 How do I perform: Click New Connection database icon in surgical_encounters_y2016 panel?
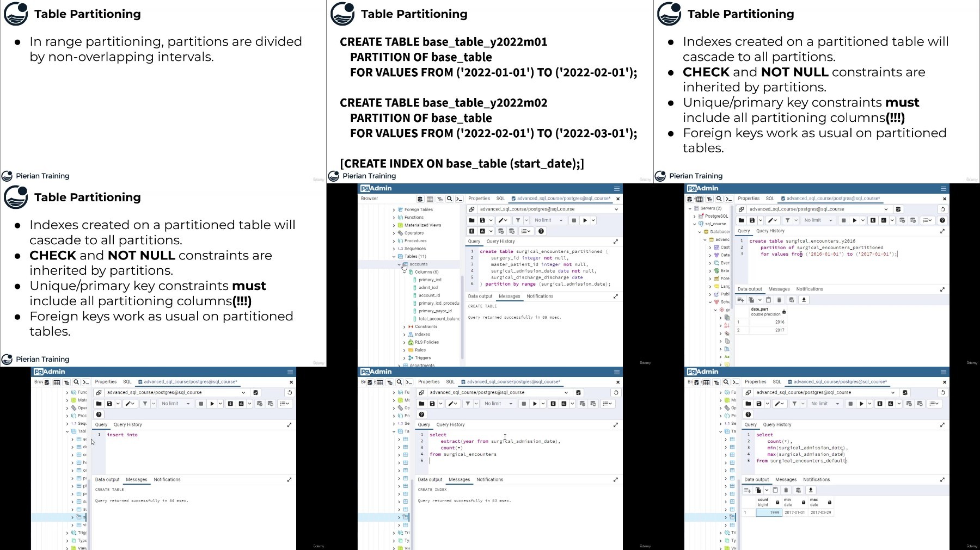pyautogui.click(x=898, y=209)
